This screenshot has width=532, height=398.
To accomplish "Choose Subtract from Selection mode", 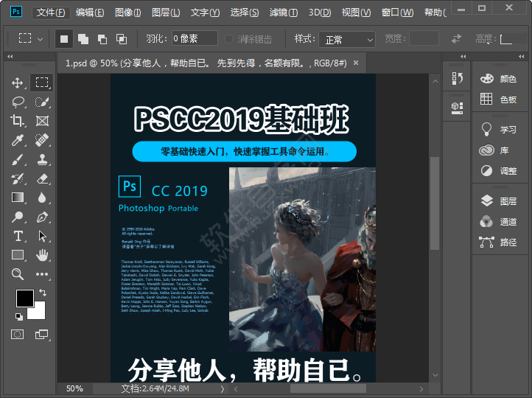I will point(102,39).
